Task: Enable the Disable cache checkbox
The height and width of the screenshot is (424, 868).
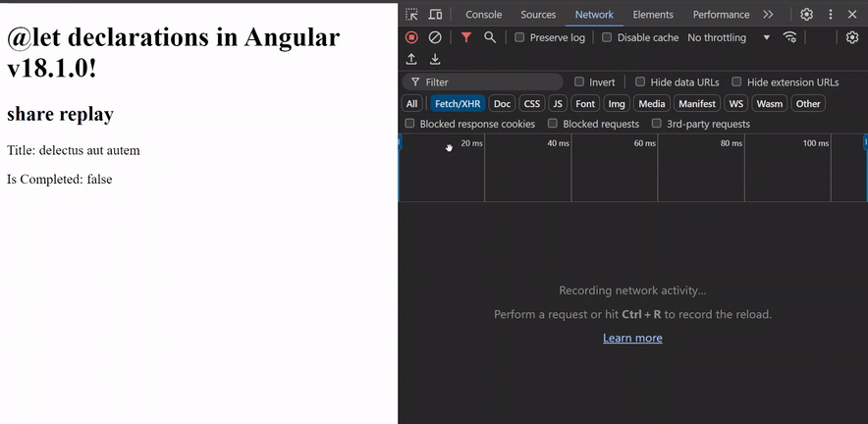Action: click(x=607, y=37)
